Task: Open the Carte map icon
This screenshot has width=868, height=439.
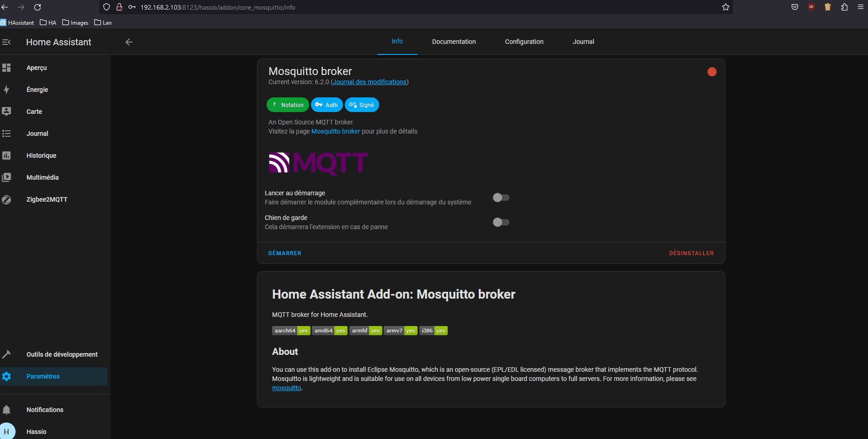Action: tap(6, 112)
